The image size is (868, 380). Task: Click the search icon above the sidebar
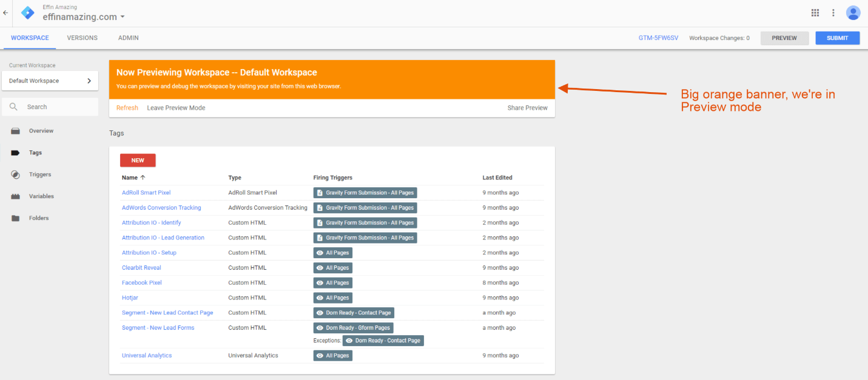[x=13, y=107]
